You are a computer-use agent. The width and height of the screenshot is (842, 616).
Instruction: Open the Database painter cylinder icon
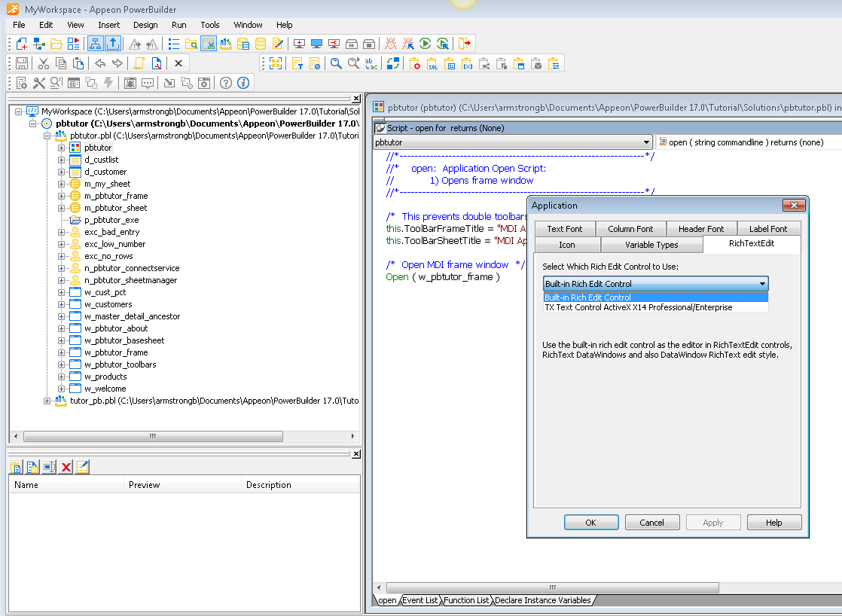261,44
